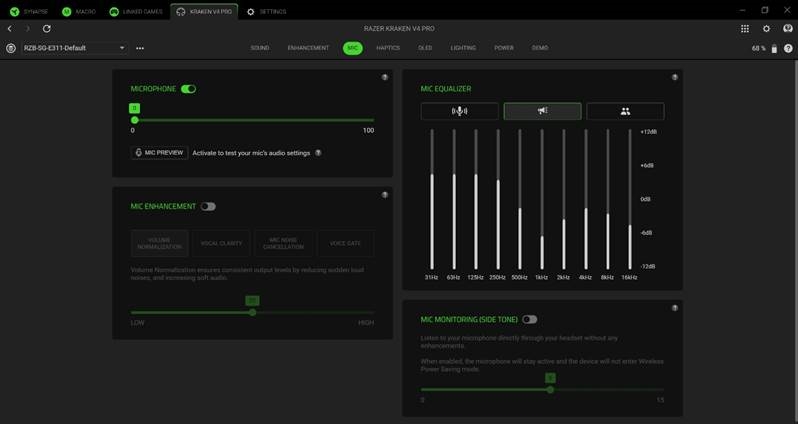Select the Volume Normalization option
The height and width of the screenshot is (424, 798).
pos(159,243)
